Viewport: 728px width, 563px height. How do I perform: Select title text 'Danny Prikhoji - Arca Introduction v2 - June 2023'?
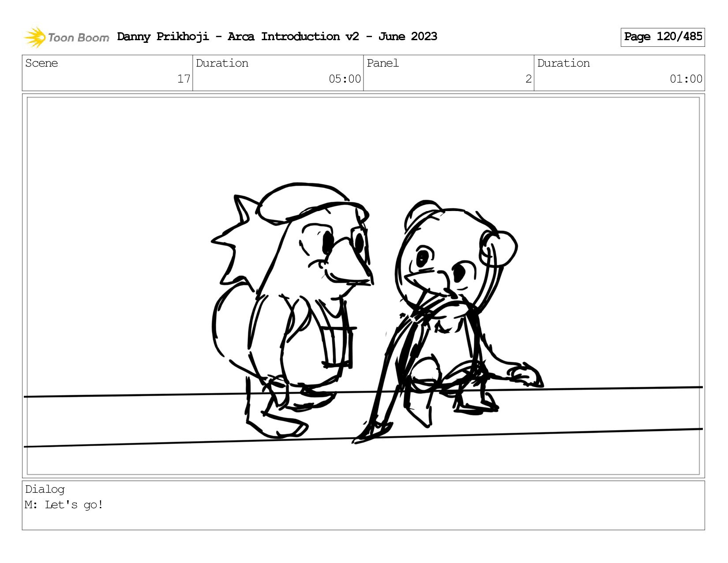click(x=277, y=37)
